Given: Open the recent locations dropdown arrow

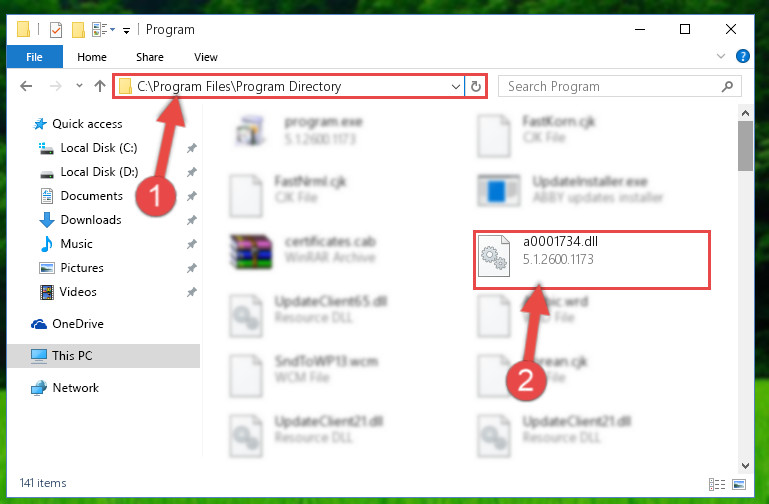Looking at the screenshot, I should click(79, 86).
